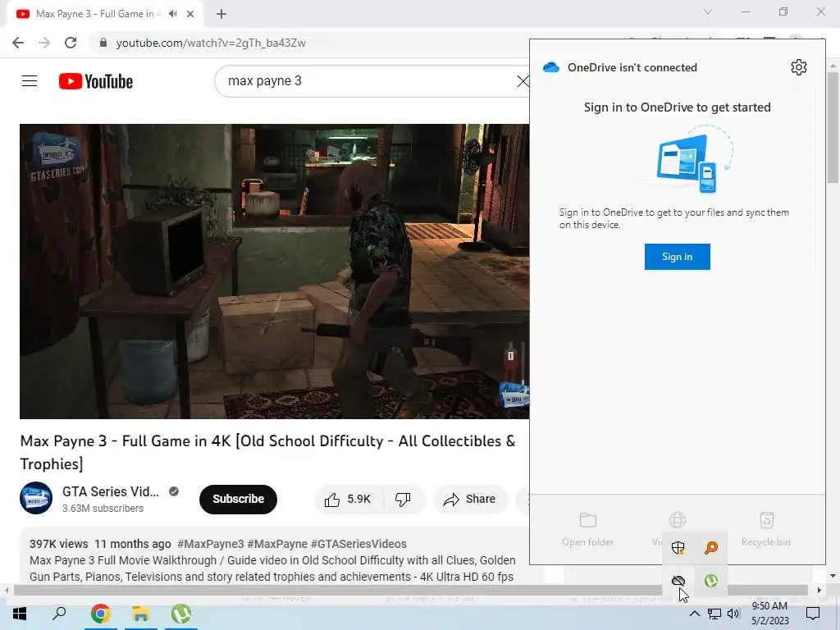The width and height of the screenshot is (840, 630).
Task: Click the #MaxPayne3 hashtag
Action: pos(210,544)
